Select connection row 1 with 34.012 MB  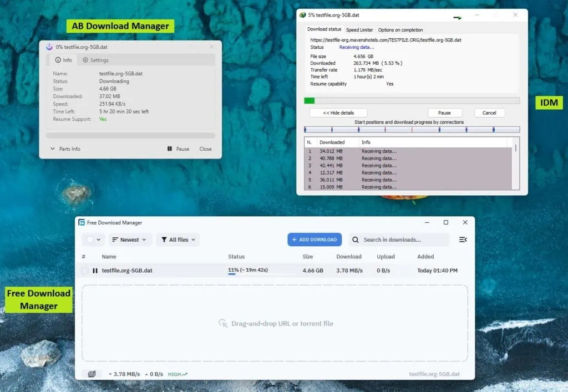click(x=408, y=151)
